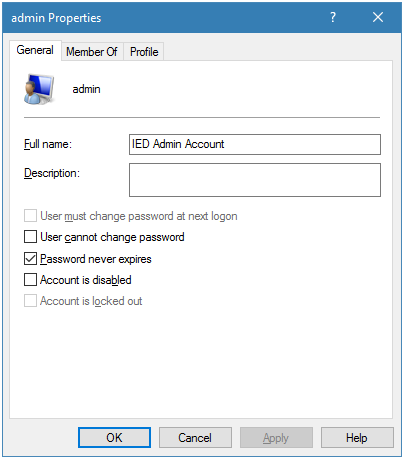Image resolution: width=404 pixels, height=459 pixels.
Task: Click the Cancel button
Action: tap(195, 437)
